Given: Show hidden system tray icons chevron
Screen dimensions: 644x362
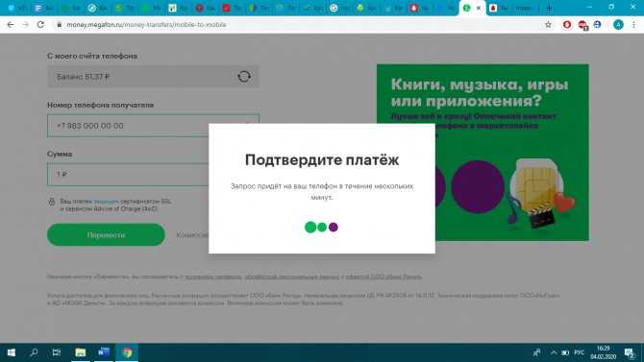Looking at the screenshot, I should click(x=554, y=352).
